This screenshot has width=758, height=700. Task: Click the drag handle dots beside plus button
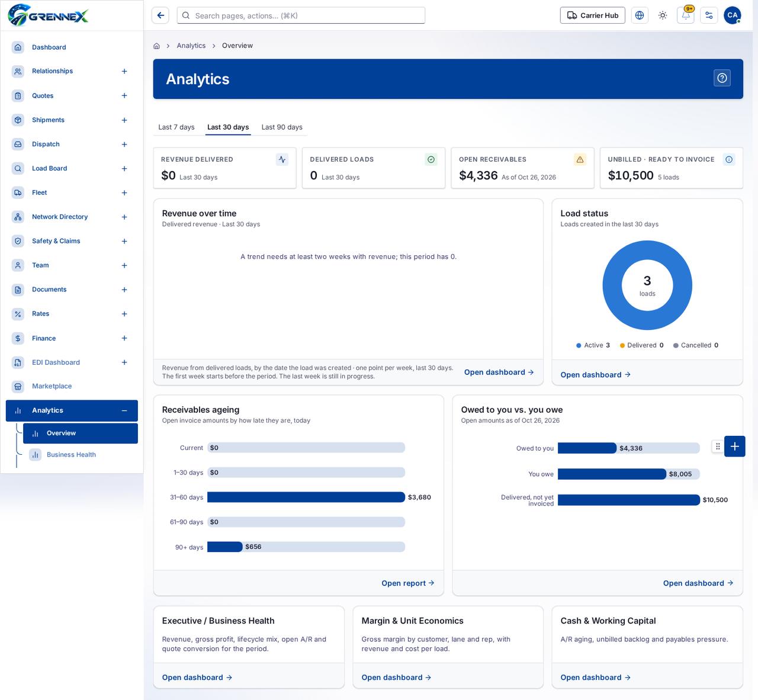(718, 447)
